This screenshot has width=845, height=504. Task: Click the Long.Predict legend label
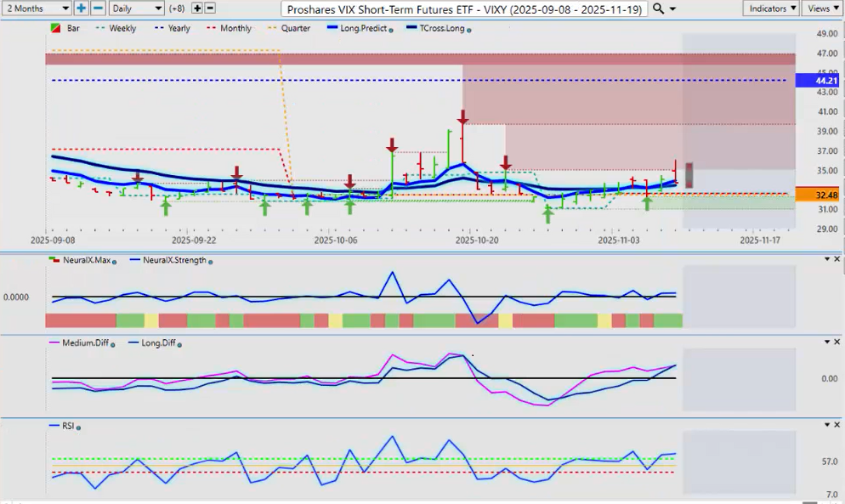[x=363, y=28]
